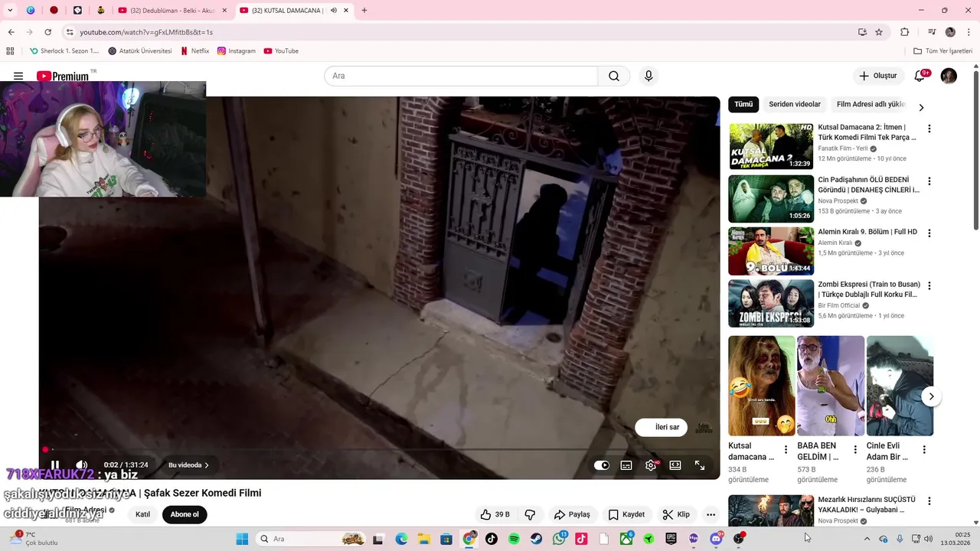Show more filter chips with the arrow
This screenshot has height=551, width=980.
pyautogui.click(x=921, y=107)
